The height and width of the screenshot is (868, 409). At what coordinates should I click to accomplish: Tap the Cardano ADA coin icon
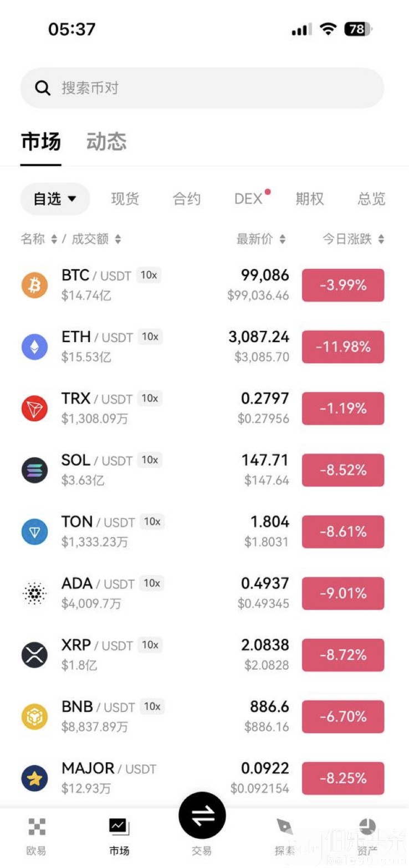pos(34,593)
